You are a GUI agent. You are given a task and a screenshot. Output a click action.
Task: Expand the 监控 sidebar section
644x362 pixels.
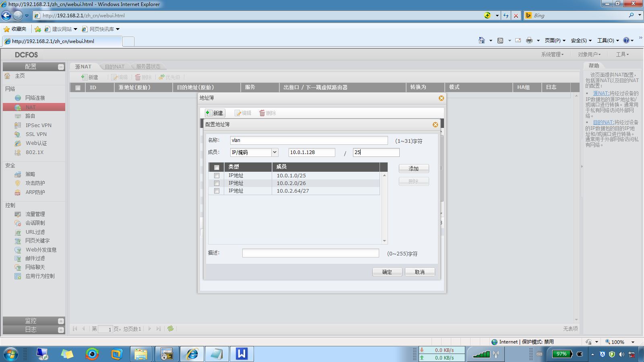(x=61, y=321)
